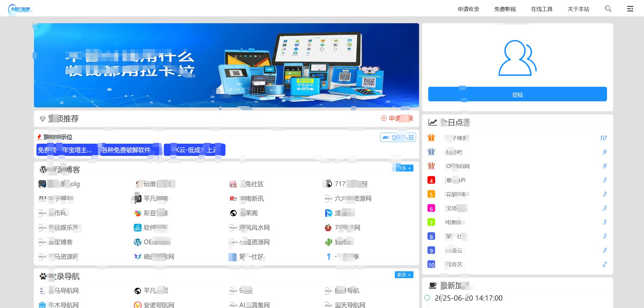Click the orange crown icon of rank 1
The image size is (644, 308).
click(x=431, y=138)
